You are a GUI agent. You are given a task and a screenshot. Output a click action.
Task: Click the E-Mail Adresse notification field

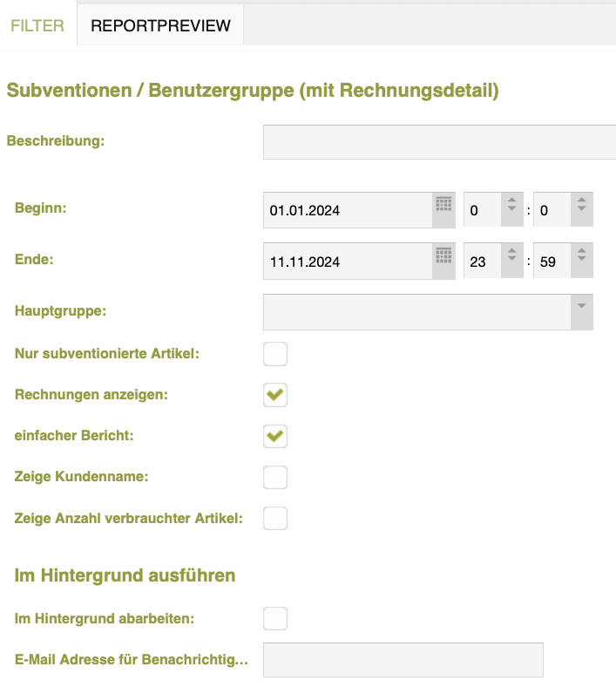tap(403, 660)
